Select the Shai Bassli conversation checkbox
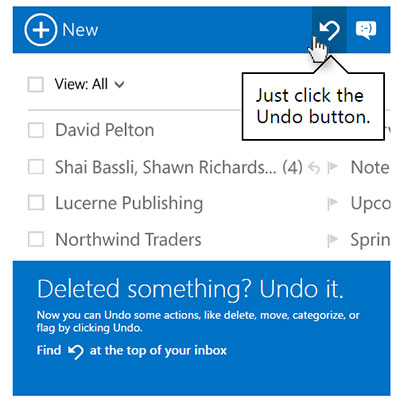 [x=35, y=166]
